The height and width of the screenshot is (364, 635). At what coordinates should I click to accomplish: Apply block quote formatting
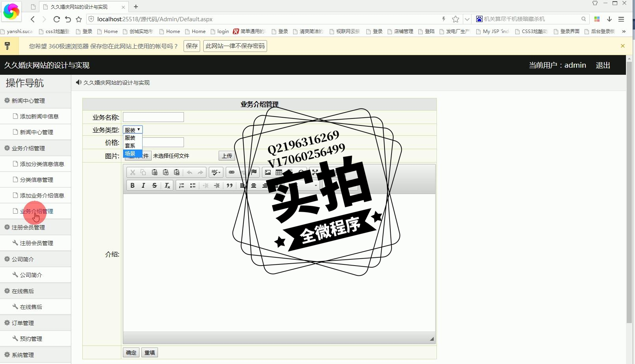pos(230,186)
